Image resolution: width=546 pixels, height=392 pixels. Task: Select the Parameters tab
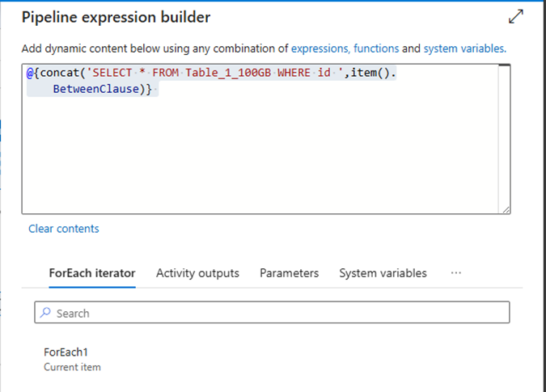click(x=289, y=273)
